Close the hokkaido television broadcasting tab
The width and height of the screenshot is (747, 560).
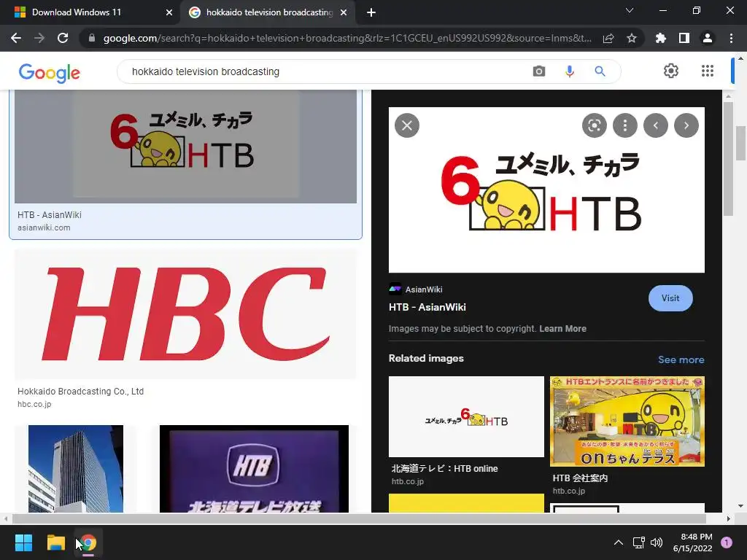tap(344, 12)
